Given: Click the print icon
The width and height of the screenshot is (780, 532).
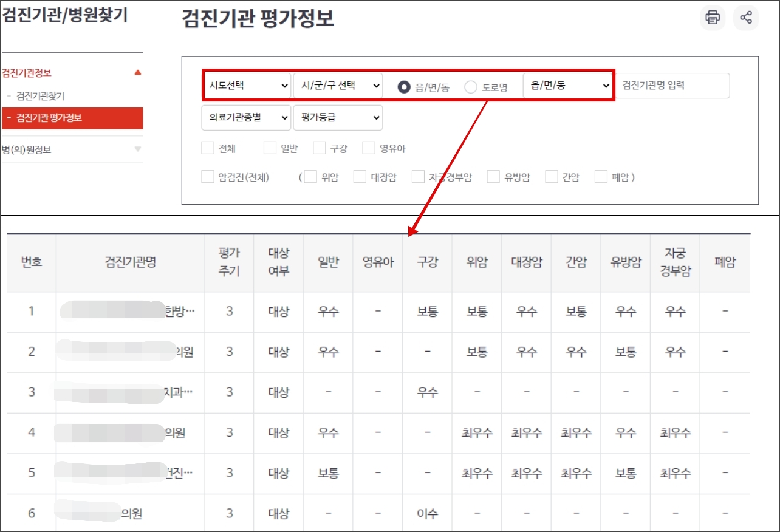Looking at the screenshot, I should tap(711, 18).
